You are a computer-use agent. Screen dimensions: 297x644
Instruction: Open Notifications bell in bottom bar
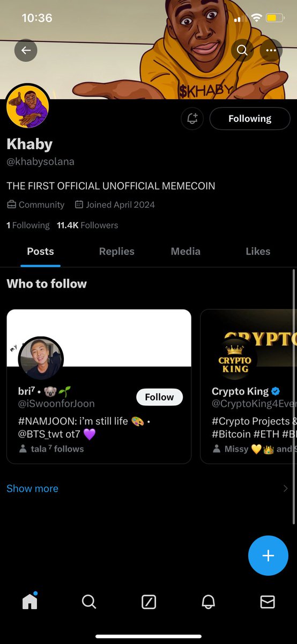click(x=208, y=602)
